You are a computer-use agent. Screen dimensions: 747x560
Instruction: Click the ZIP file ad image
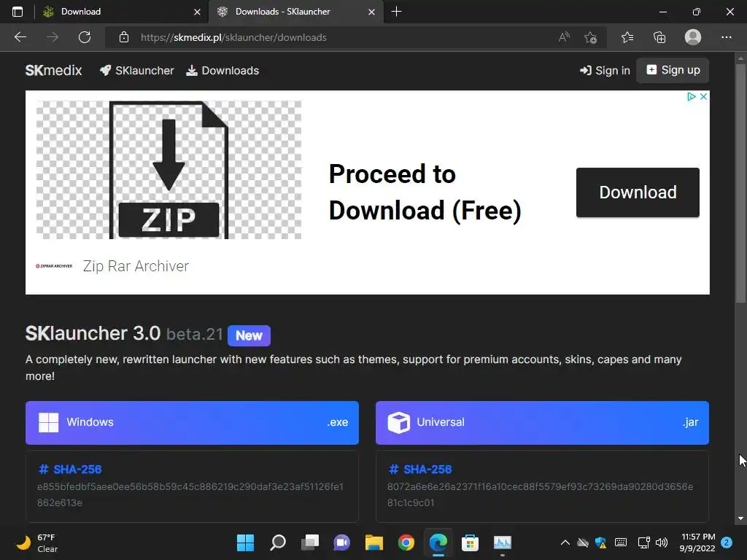click(x=169, y=169)
